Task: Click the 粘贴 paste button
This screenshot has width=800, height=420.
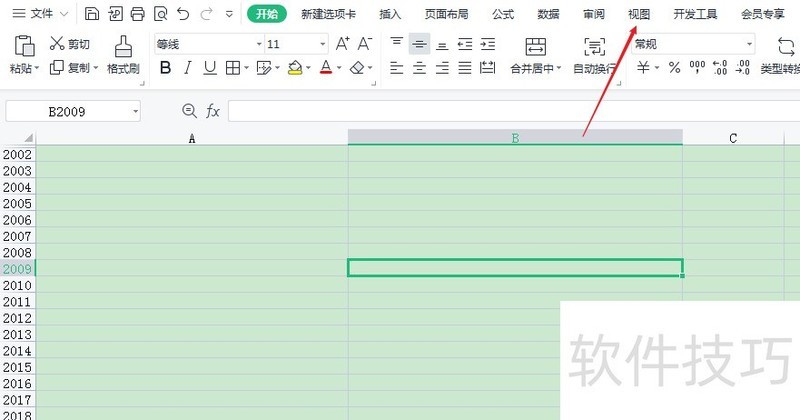Action: 24,54
